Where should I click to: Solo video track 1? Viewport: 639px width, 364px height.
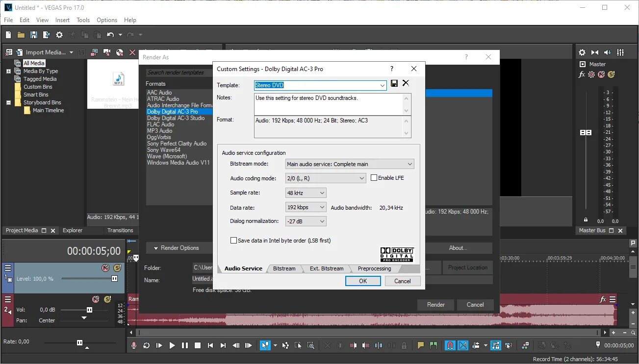[117, 268]
